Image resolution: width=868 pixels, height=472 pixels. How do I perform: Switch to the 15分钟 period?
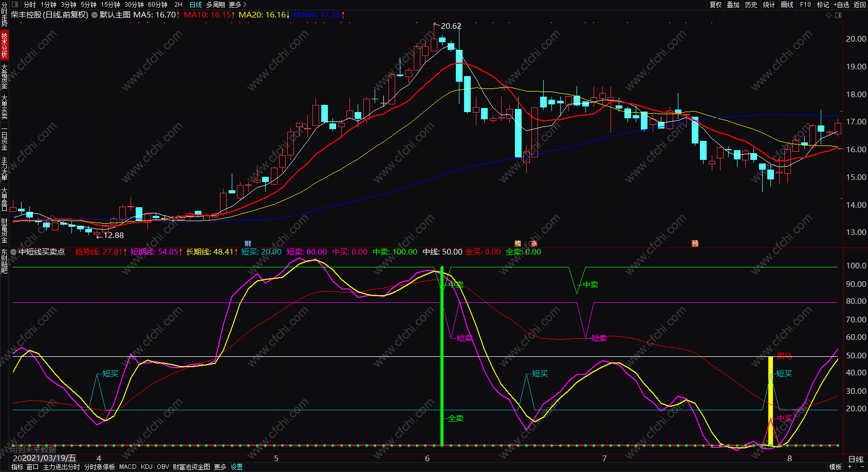[x=110, y=5]
